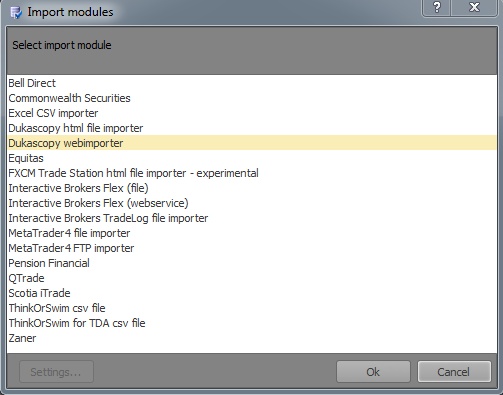503x395 pixels.
Task: Confirm selection with the Ok button
Action: pyautogui.click(x=373, y=372)
